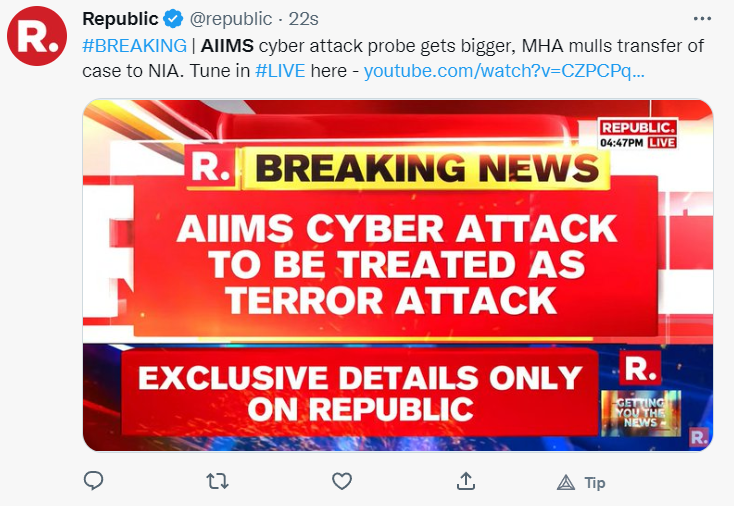
Task: Follow the youtube.com watch link
Action: point(503,71)
